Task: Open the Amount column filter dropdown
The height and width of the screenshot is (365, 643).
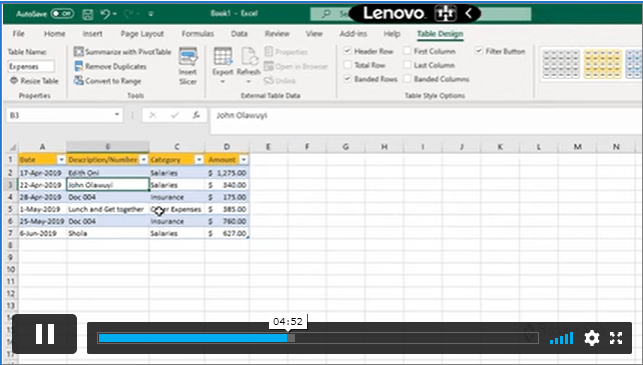Action: click(x=244, y=160)
